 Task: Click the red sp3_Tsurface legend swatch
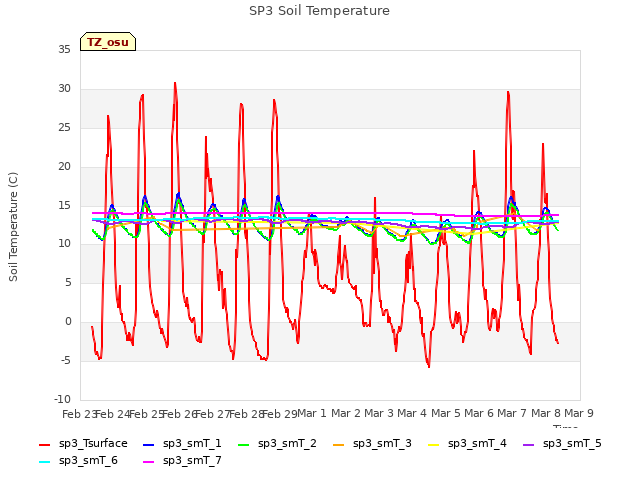click(44, 445)
